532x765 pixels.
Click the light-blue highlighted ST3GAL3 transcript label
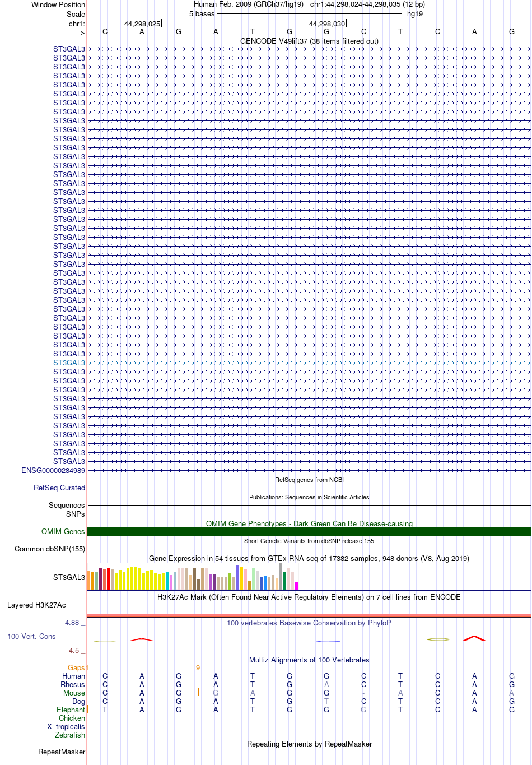(x=69, y=363)
